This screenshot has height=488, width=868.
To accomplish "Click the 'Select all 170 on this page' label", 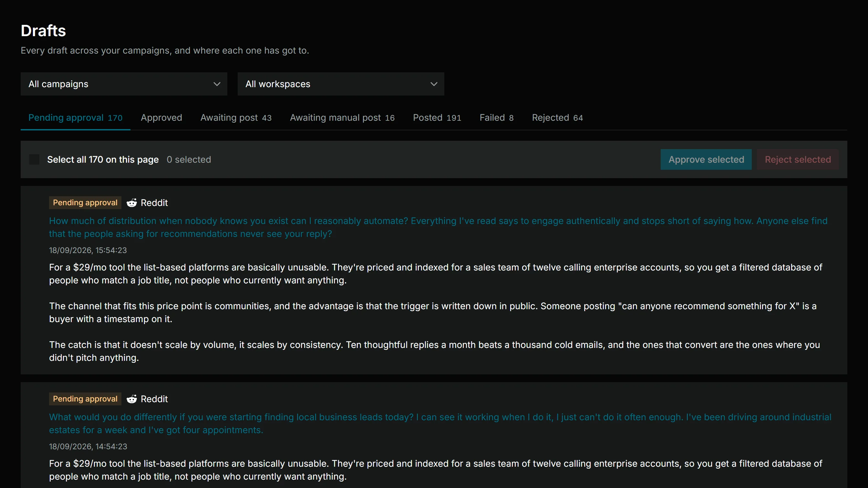I will coord(103,159).
